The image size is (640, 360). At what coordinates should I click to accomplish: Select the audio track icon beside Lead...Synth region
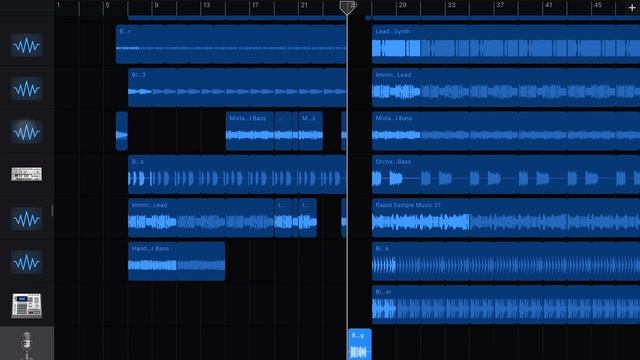pyautogui.click(x=27, y=45)
